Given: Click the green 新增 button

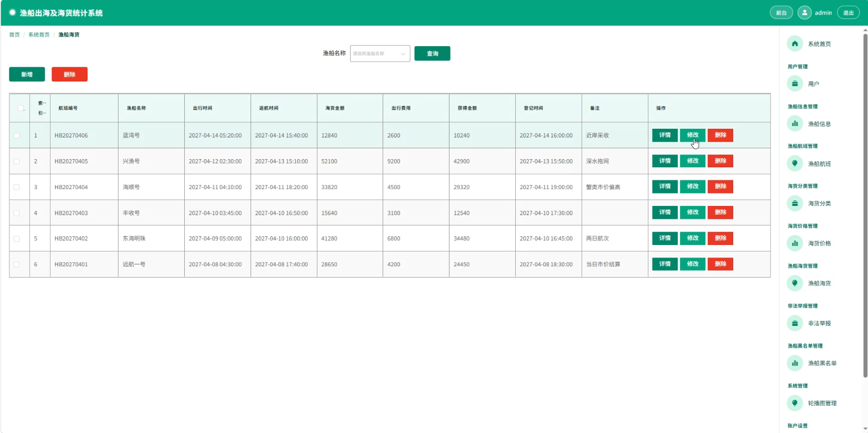Looking at the screenshot, I should pos(27,74).
